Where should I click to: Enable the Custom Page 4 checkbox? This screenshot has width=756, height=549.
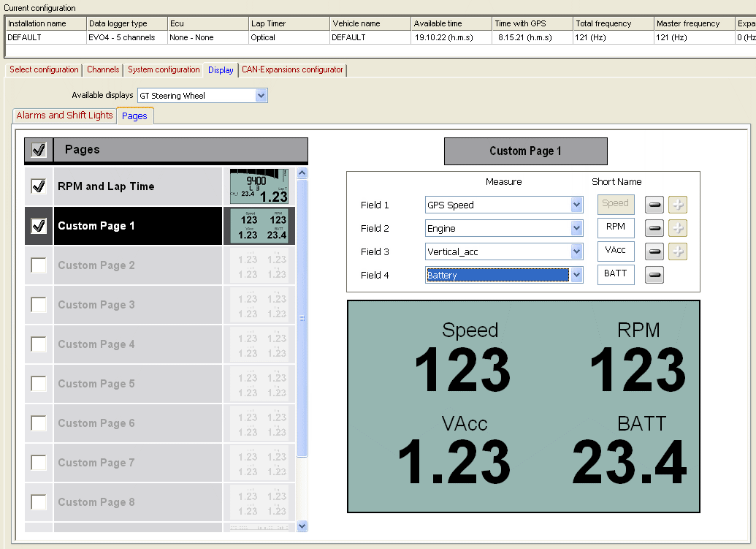coord(39,344)
